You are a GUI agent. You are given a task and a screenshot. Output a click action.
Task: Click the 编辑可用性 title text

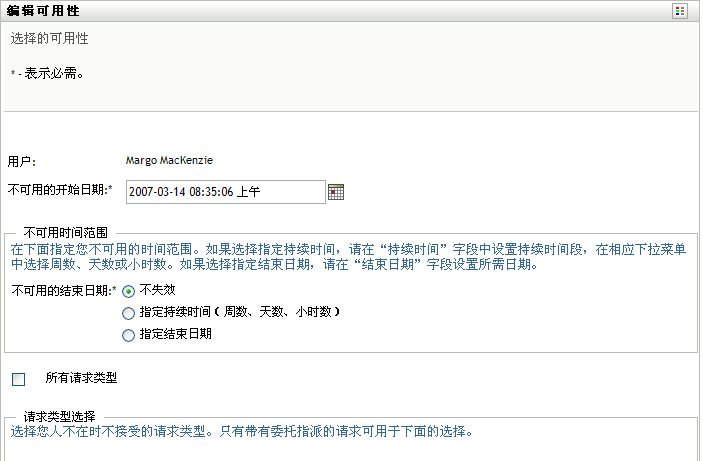(x=43, y=11)
